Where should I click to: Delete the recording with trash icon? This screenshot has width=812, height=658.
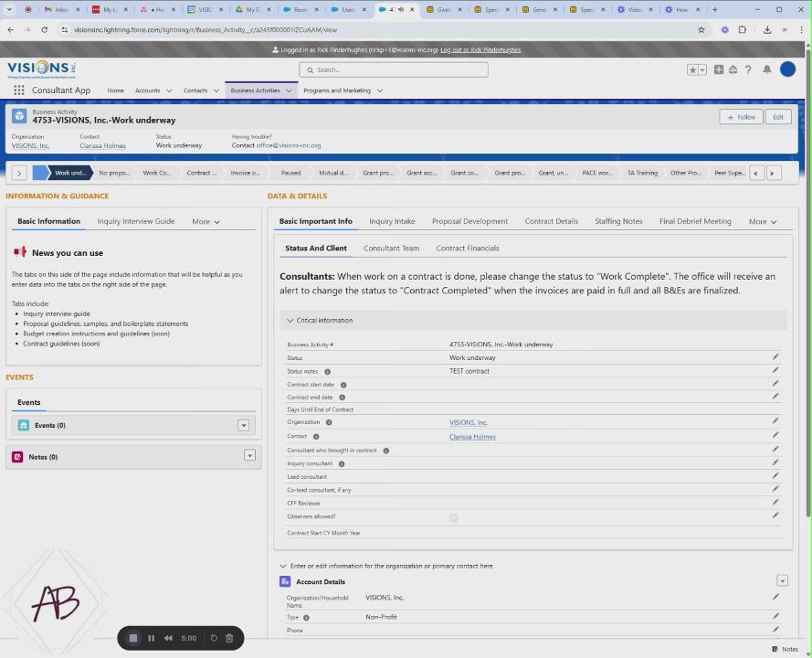[x=229, y=638]
